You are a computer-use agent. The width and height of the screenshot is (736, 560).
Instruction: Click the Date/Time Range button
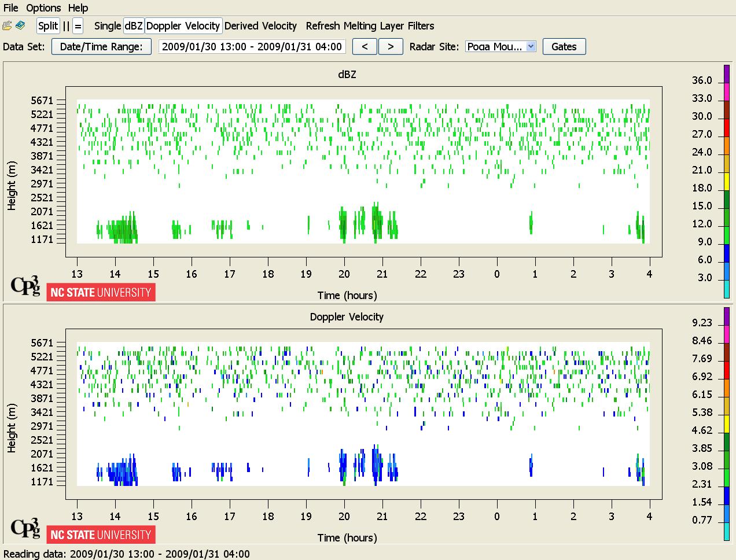pos(101,47)
